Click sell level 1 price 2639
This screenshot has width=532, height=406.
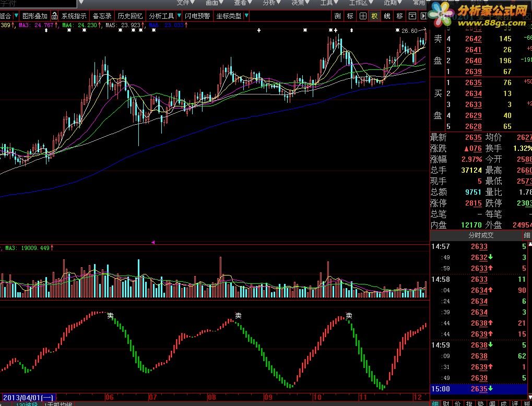click(x=474, y=71)
